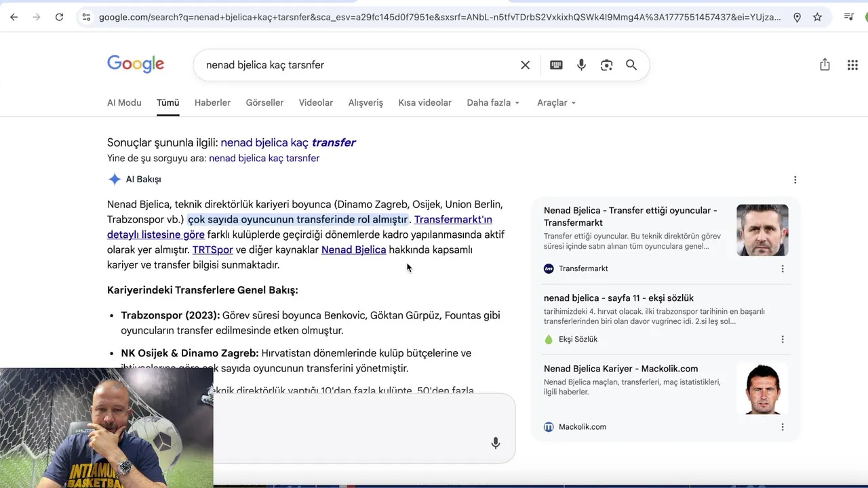868x488 pixels.
Task: Bookmark this page with the star icon
Action: point(817,17)
